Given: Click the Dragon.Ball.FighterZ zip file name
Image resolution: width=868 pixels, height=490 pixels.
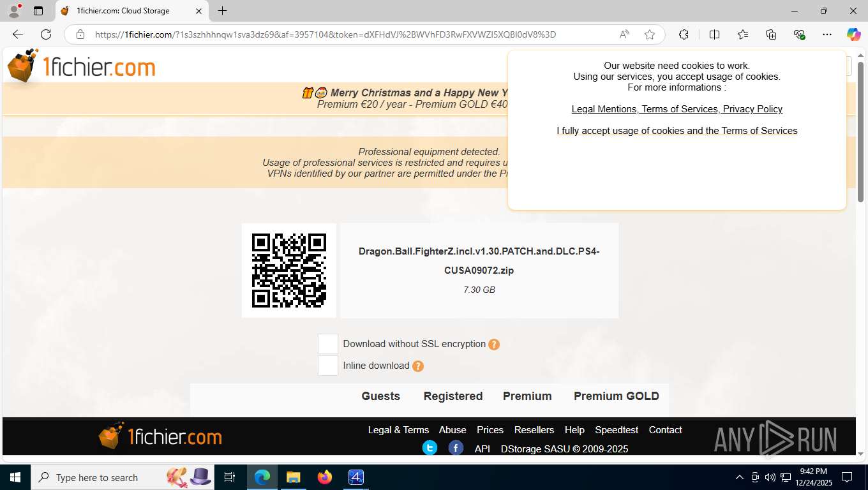Looking at the screenshot, I should pyautogui.click(x=479, y=260).
